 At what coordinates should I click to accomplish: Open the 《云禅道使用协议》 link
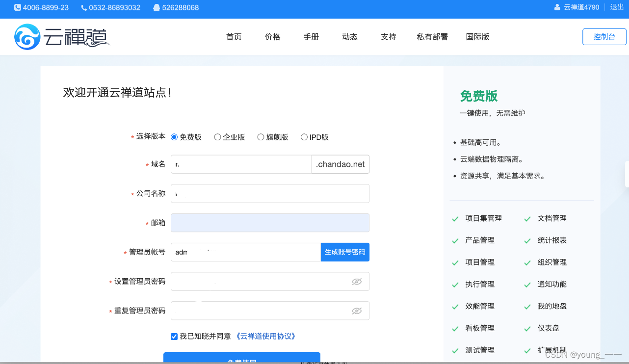(x=265, y=337)
